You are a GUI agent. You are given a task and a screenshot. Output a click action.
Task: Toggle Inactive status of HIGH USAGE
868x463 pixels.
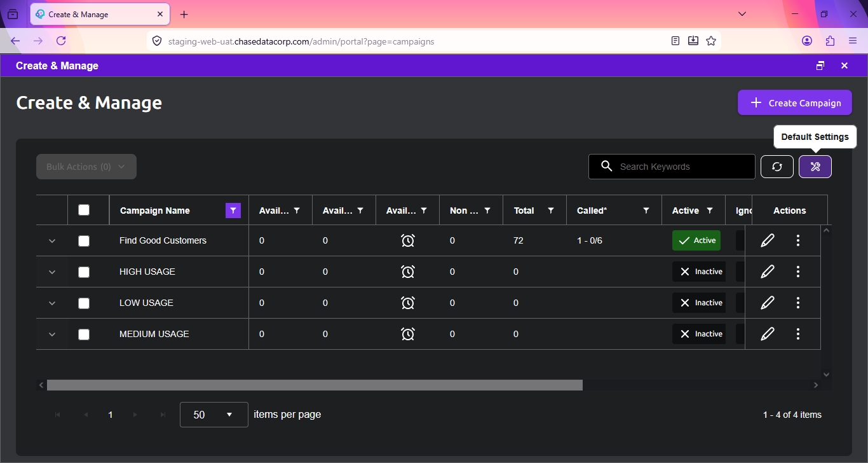699,272
